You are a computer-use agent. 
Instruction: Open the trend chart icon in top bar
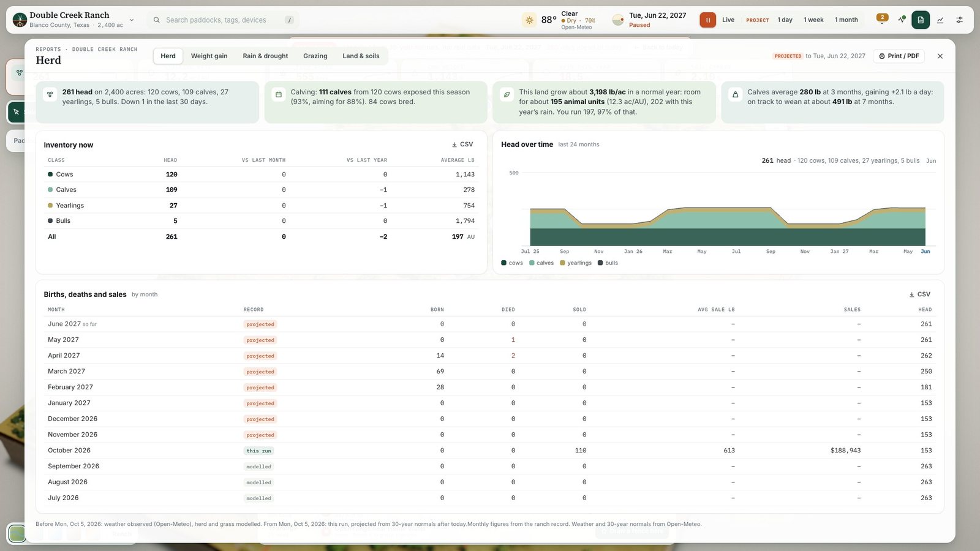coord(940,20)
